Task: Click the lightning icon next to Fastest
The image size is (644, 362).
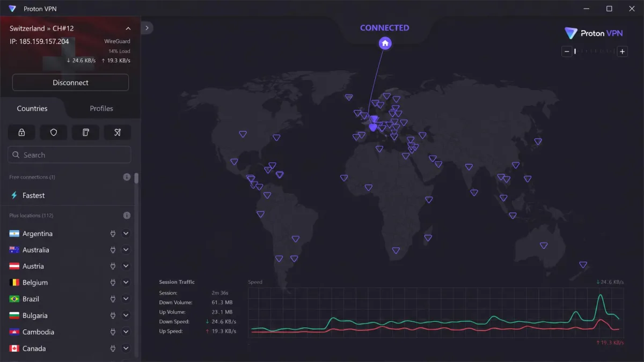Action: tap(14, 196)
